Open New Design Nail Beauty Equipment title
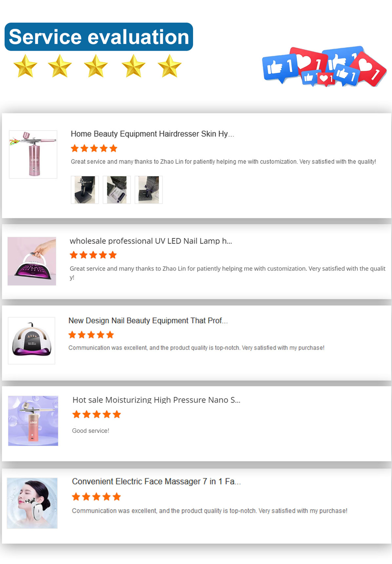 click(148, 320)
